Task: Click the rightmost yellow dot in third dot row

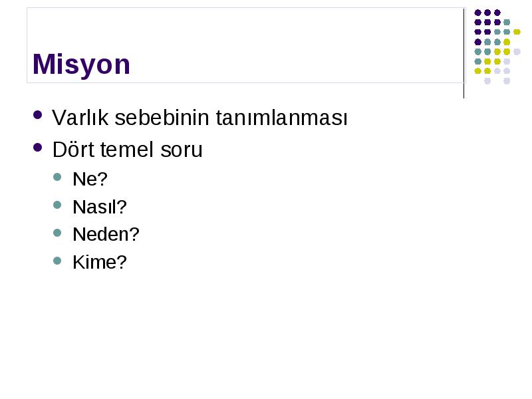Action: 517,32
